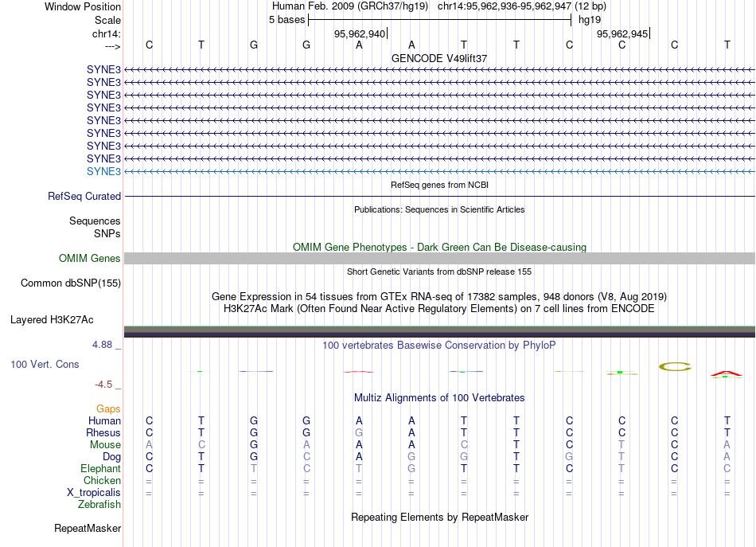Open OMIM Gene Phenotypes green title
The width and height of the screenshot is (756, 547).
(x=439, y=247)
